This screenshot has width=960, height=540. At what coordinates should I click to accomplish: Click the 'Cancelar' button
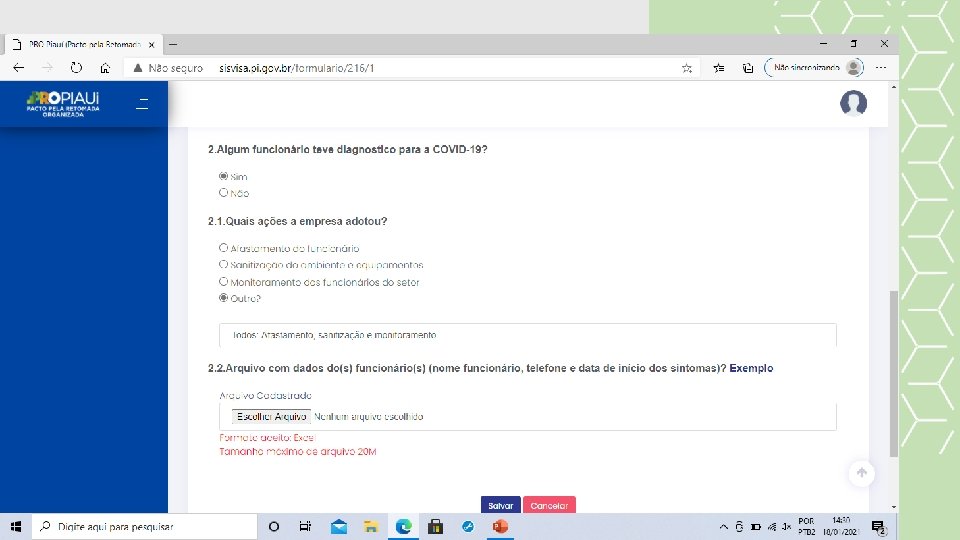click(549, 505)
